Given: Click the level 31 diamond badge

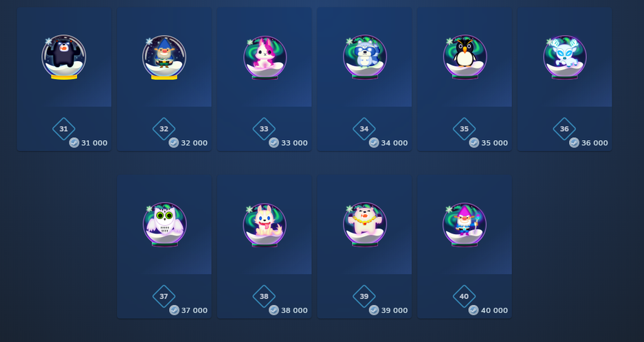Looking at the screenshot, I should (x=64, y=129).
